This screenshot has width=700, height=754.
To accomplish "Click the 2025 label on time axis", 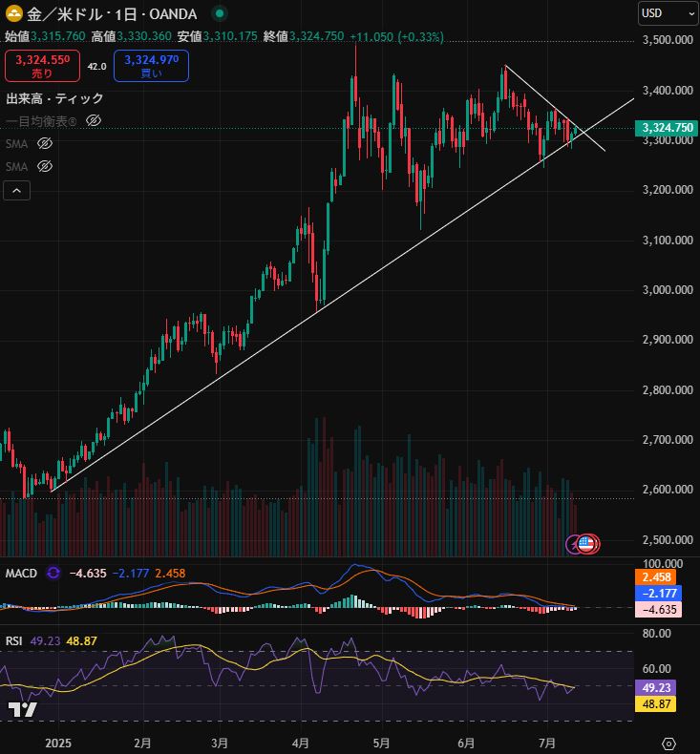I will pyautogui.click(x=58, y=743).
